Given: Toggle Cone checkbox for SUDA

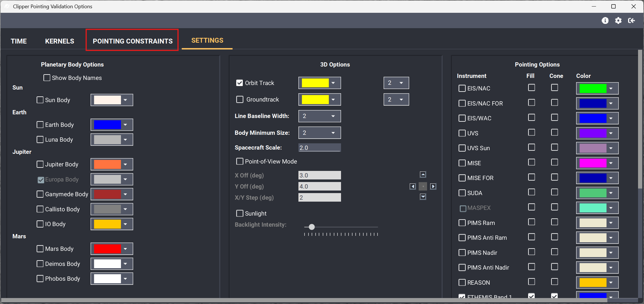Looking at the screenshot, I should pos(555,192).
